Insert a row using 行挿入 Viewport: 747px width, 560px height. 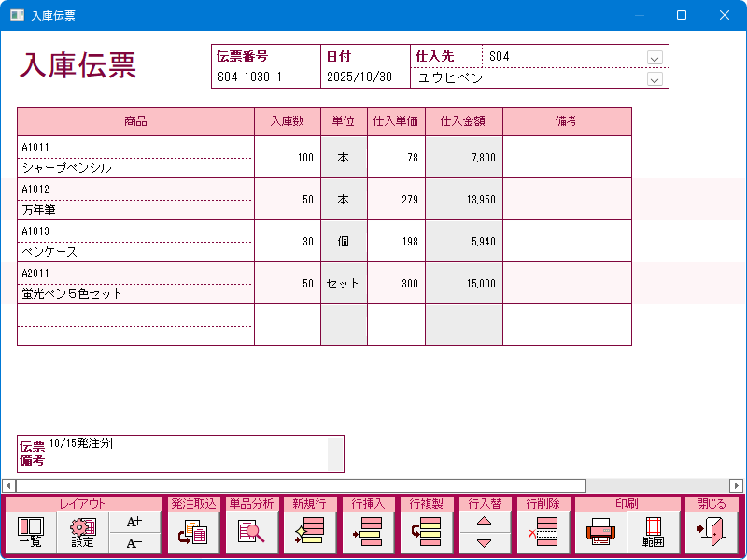tap(368, 533)
